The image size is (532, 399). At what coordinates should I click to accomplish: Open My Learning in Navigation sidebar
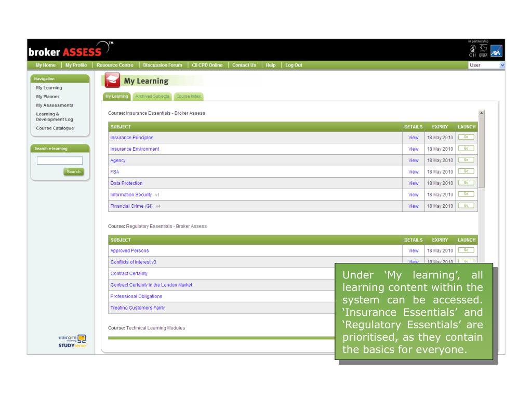[49, 87]
